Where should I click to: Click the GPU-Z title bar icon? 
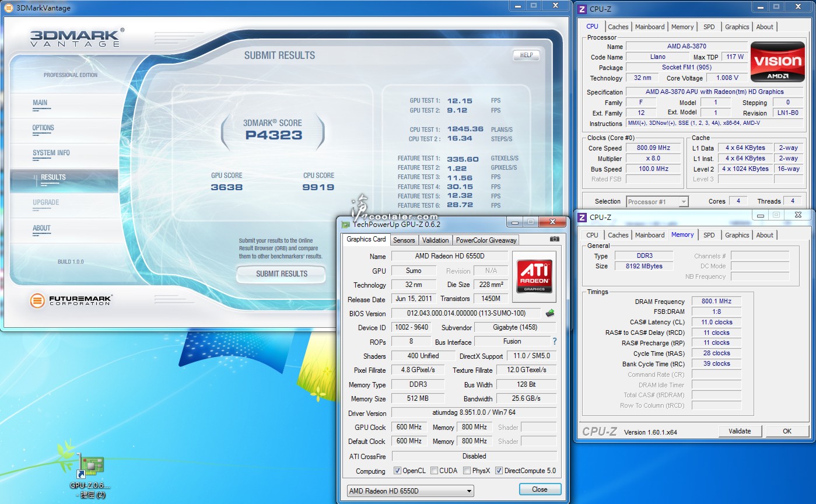click(346, 224)
